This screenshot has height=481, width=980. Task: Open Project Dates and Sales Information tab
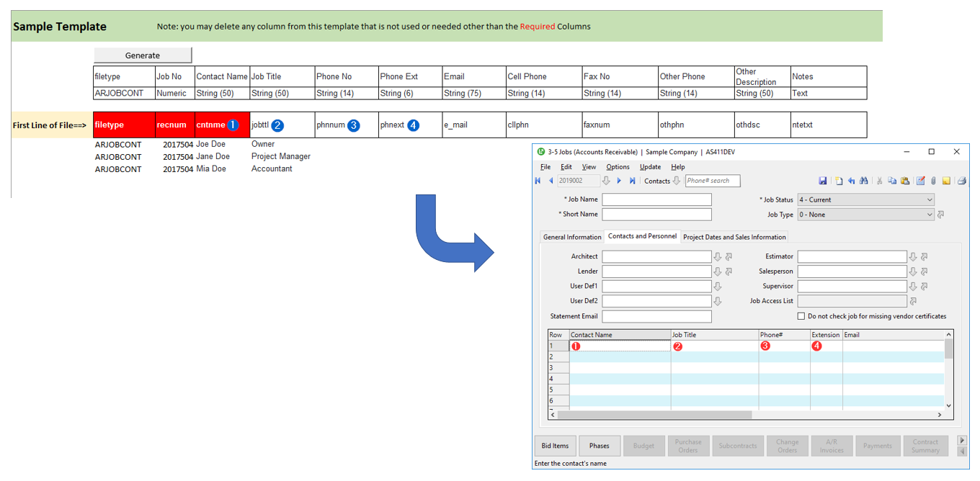734,237
